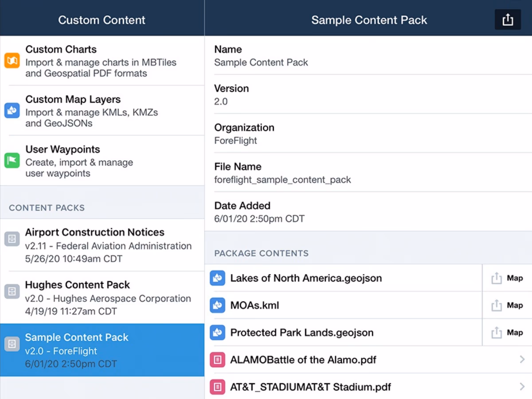This screenshot has height=399, width=532.
Task: Click pink PDF icon for Battle of Alamo
Action: coord(217,360)
